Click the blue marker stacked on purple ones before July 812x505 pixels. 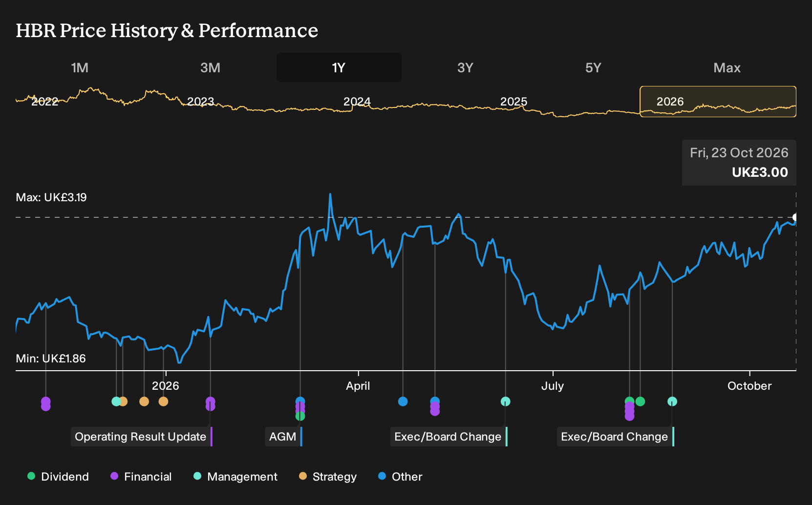435,401
